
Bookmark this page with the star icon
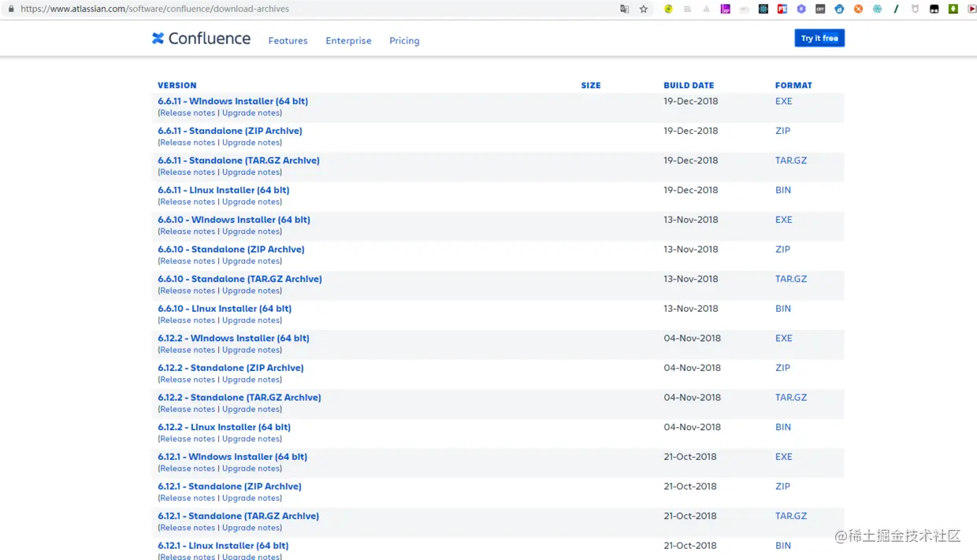pos(644,9)
